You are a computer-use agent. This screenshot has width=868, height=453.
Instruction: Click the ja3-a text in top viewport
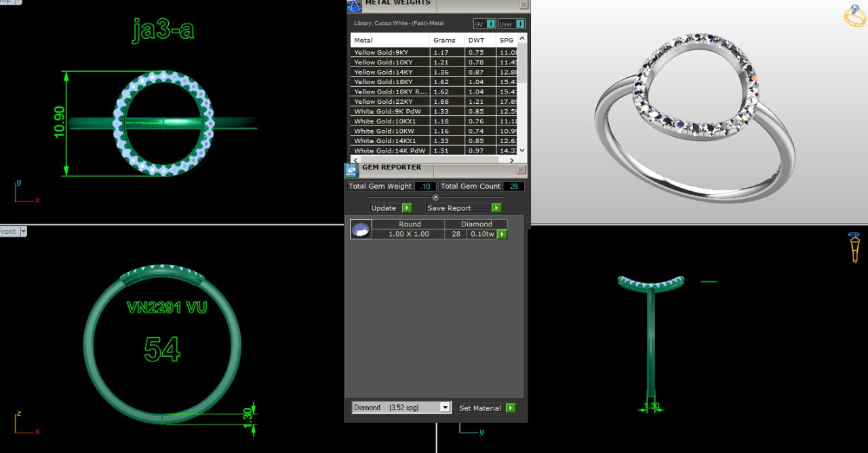click(x=163, y=30)
